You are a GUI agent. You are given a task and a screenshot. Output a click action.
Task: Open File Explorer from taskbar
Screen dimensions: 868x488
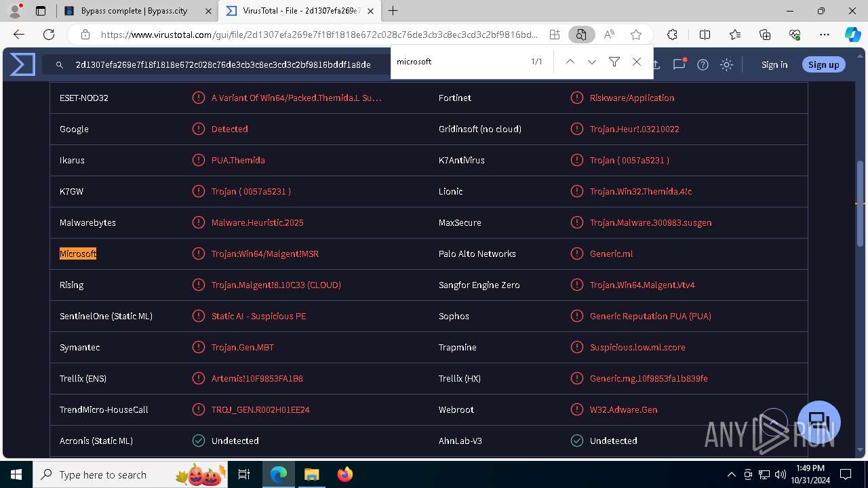[312, 474]
